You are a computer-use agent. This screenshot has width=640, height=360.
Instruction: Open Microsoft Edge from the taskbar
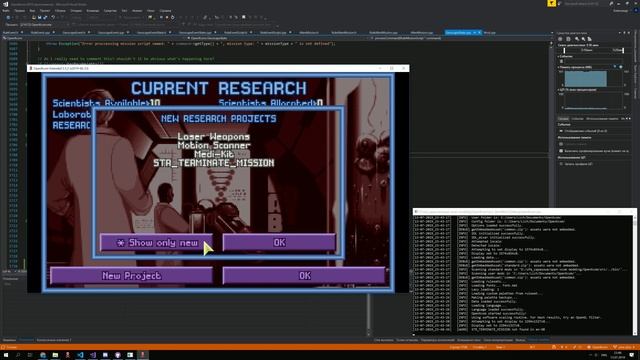[x=43, y=355]
